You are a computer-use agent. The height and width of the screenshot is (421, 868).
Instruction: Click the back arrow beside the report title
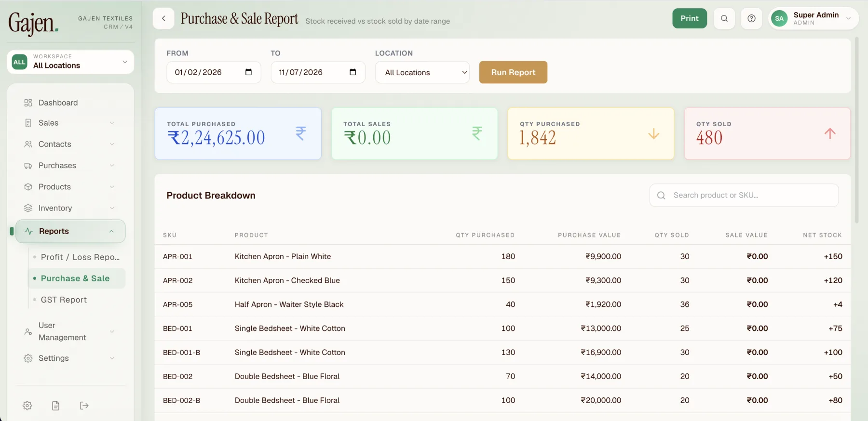(x=163, y=18)
